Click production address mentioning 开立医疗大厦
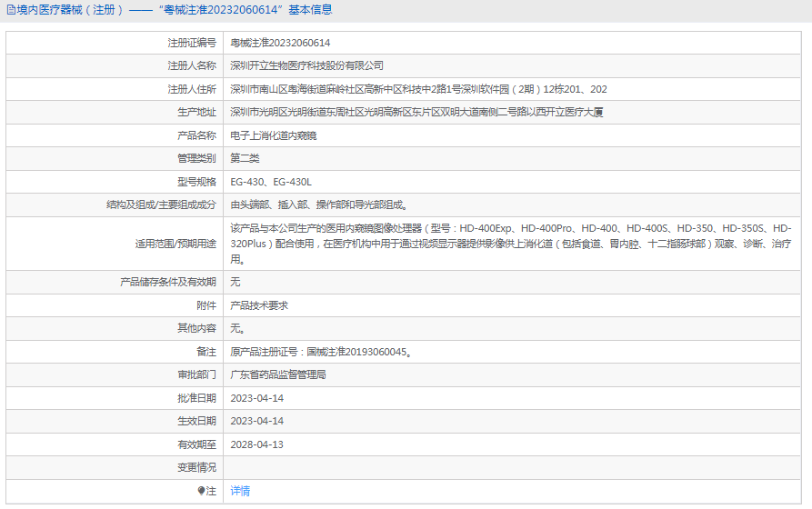812x509 pixels. click(416, 113)
